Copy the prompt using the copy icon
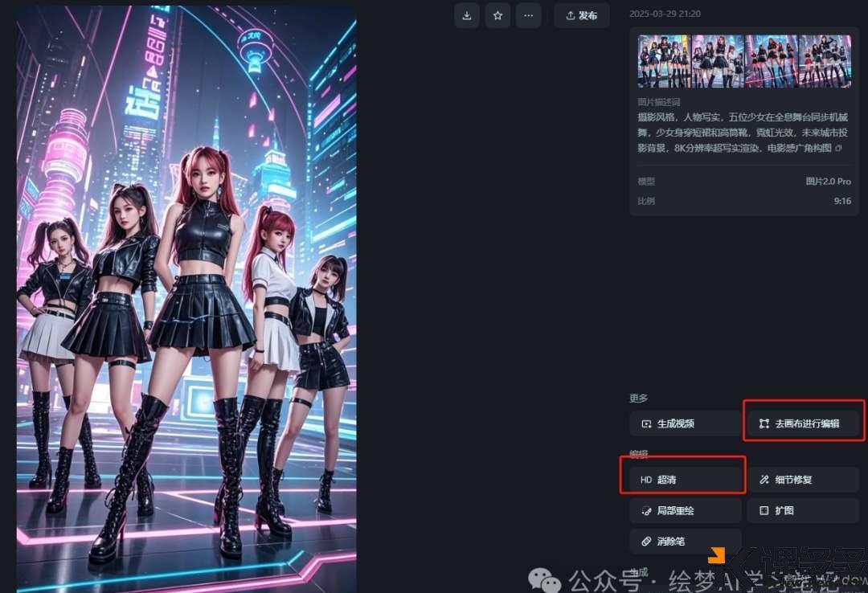This screenshot has height=593, width=868. click(839, 148)
